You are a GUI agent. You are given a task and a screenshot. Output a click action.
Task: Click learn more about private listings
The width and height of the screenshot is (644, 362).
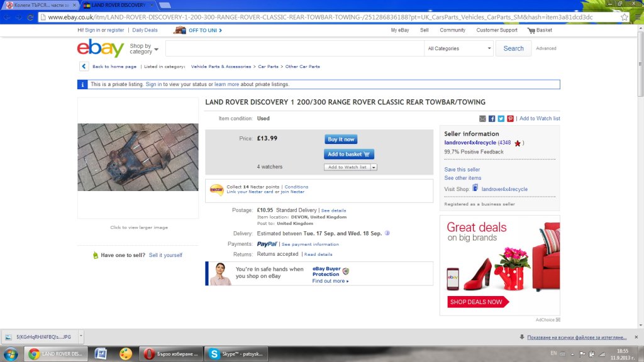(x=226, y=85)
